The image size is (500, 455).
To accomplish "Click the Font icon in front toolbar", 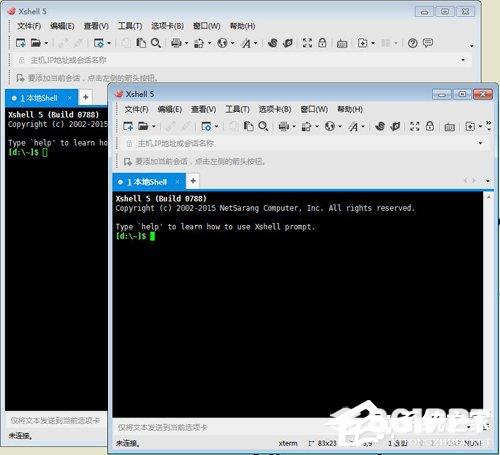I will 353,126.
